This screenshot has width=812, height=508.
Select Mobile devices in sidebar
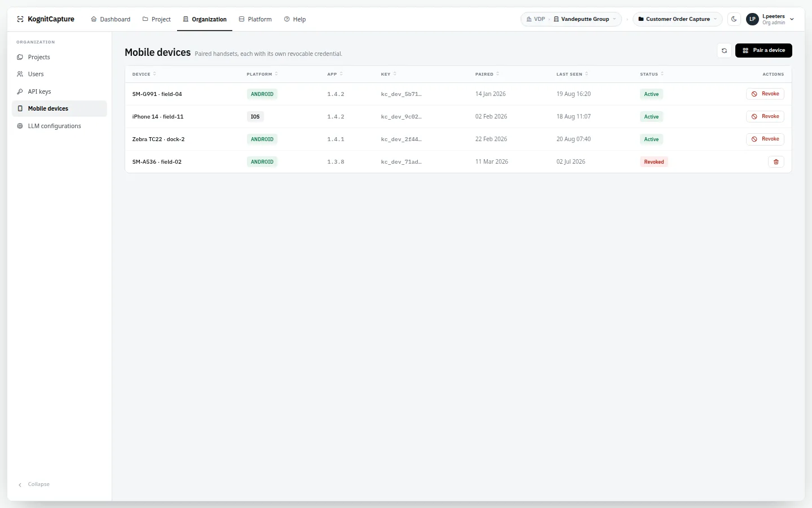click(59, 108)
